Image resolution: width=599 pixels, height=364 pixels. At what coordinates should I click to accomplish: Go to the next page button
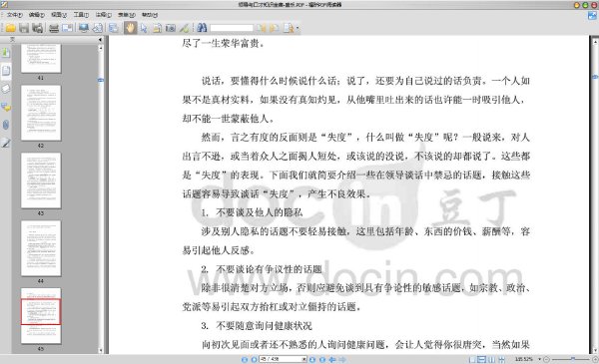pyautogui.click(x=312, y=359)
